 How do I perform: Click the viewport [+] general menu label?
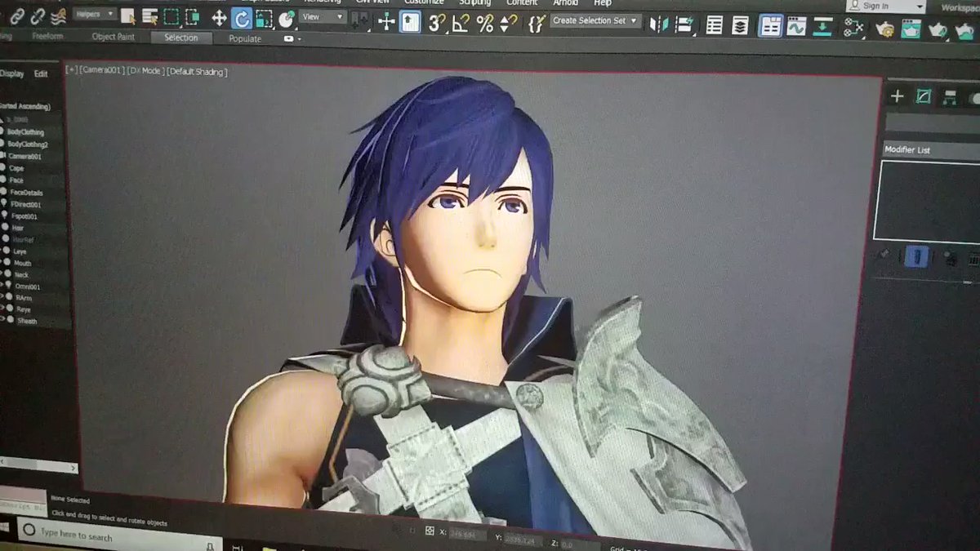coord(71,71)
